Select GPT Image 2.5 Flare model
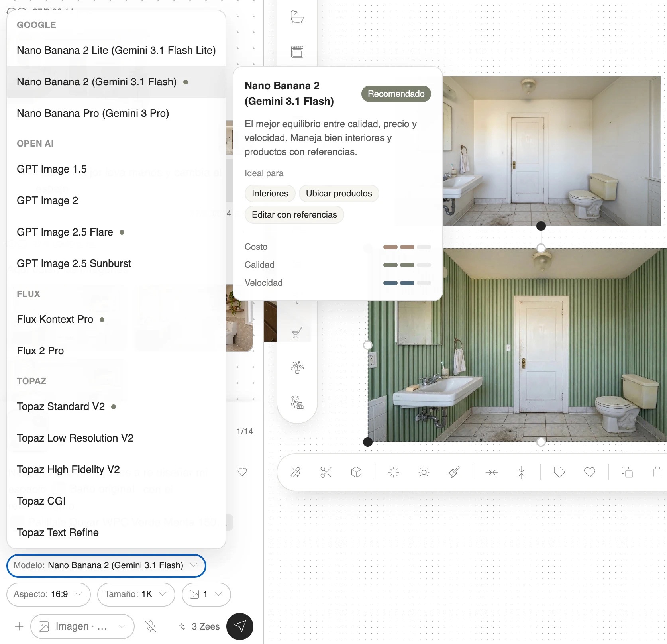Screen dimensions: 667x644 pyautogui.click(x=116, y=232)
